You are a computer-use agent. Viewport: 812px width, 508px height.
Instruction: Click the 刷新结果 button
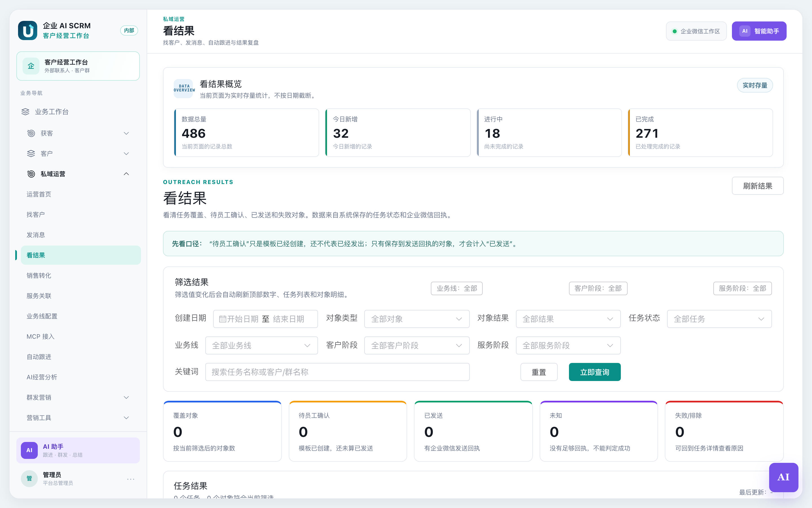click(x=757, y=186)
